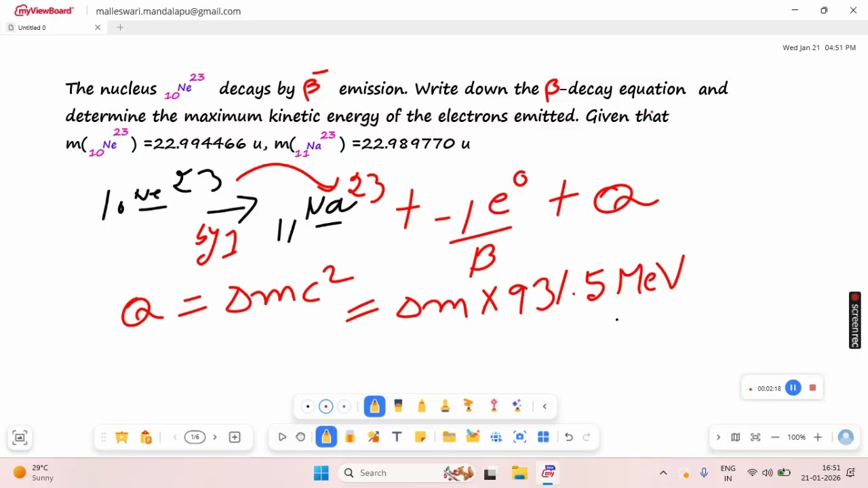Image resolution: width=868 pixels, height=488 pixels.
Task: Click the microphone tray icon
Action: pyautogui.click(x=704, y=473)
